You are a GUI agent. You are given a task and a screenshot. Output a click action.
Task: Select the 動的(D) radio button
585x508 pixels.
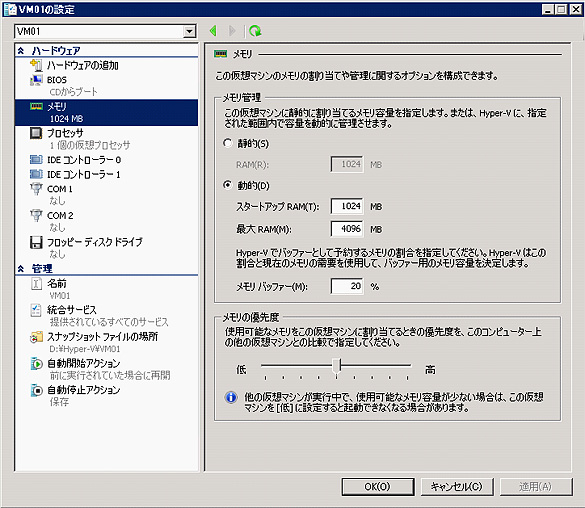coord(228,185)
